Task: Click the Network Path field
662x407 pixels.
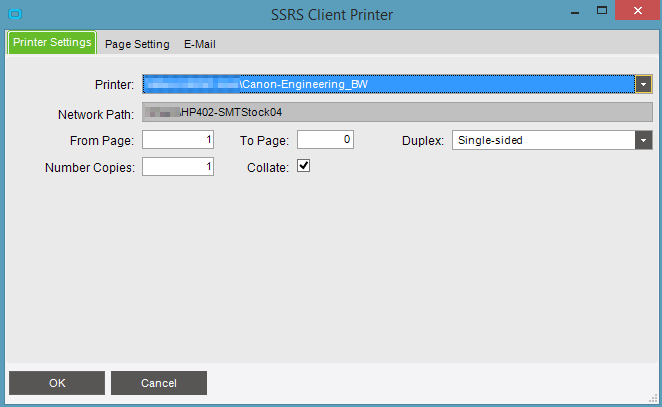Action: 397,112
